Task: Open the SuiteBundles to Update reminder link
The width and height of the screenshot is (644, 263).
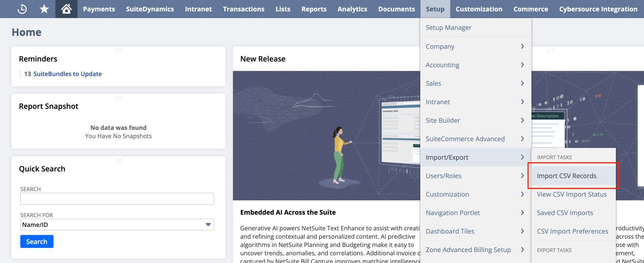Action: 67,74
